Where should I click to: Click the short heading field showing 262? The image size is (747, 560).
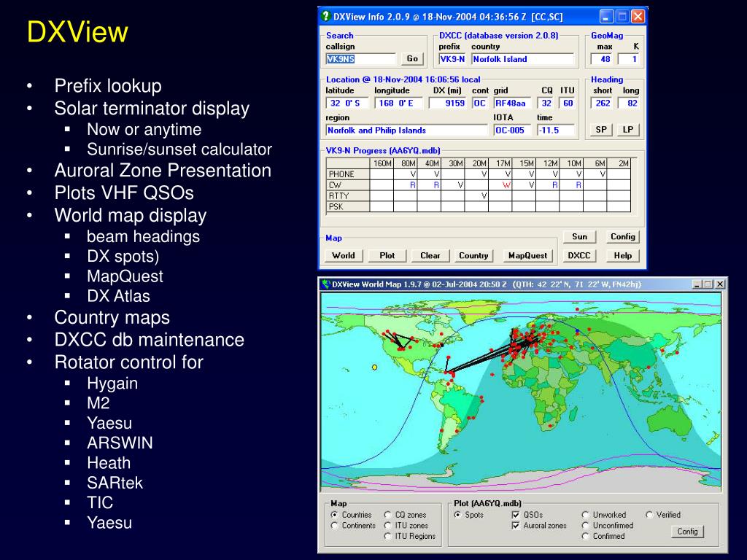pyautogui.click(x=602, y=103)
